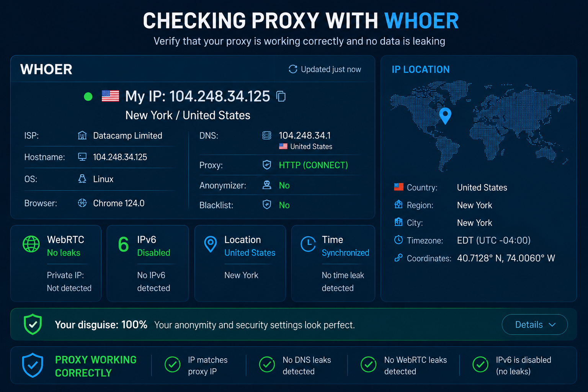Viewport: 588px width, 392px height.
Task: Click the green disguise shield icon
Action: coord(33,324)
